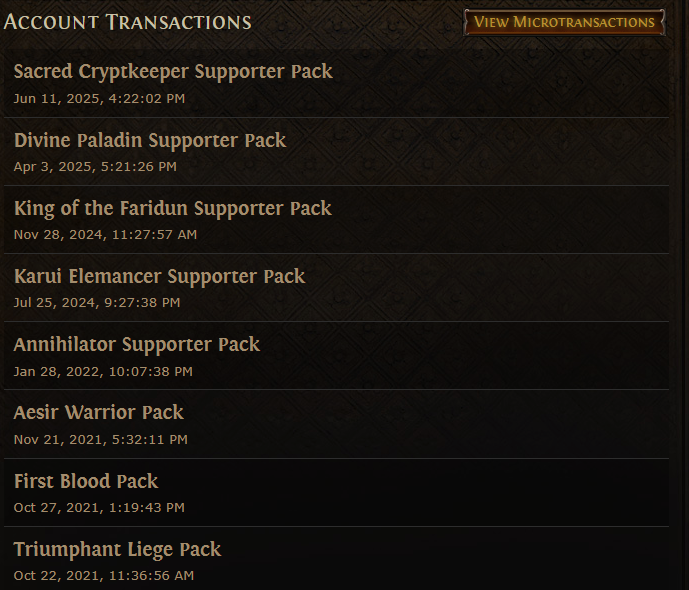Click the Jun 11, 2025 timestamp

pyautogui.click(x=99, y=98)
